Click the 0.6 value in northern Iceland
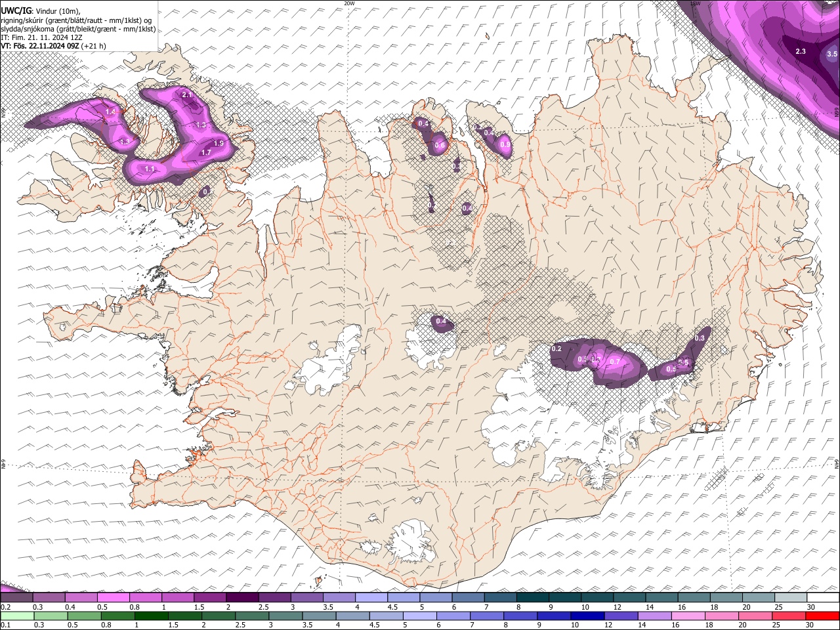840x630 pixels. pyautogui.click(x=440, y=146)
